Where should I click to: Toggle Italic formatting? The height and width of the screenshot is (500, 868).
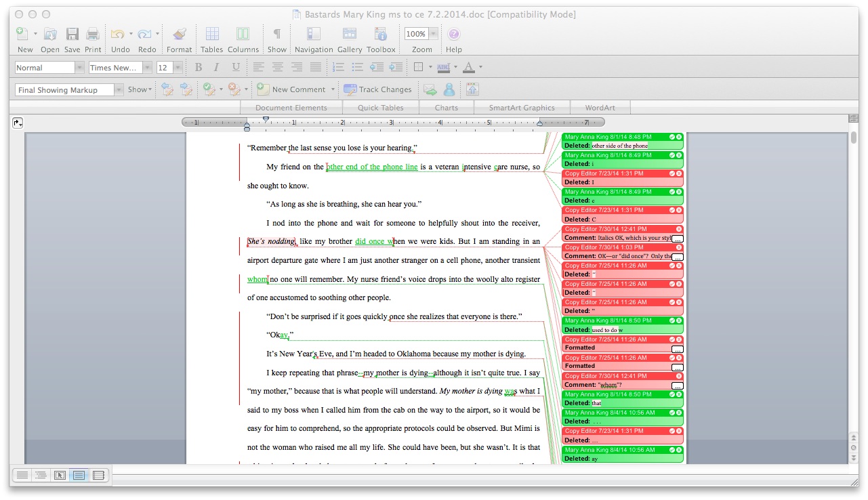[217, 67]
